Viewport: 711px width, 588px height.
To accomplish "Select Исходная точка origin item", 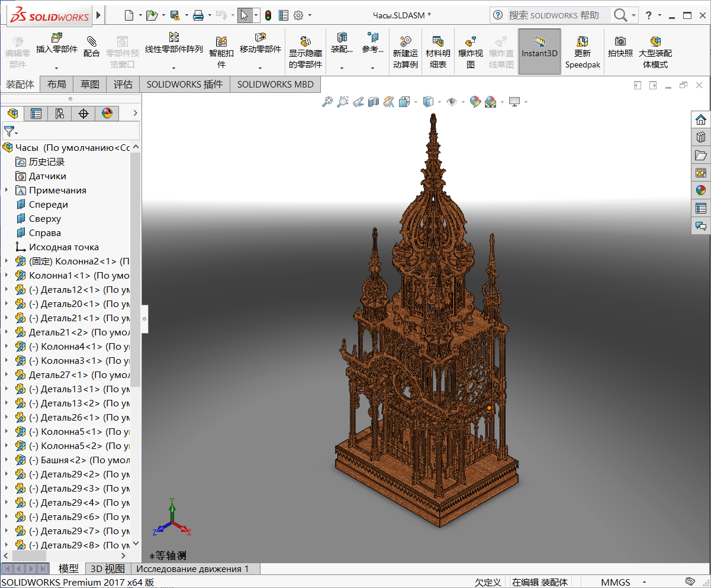I will [x=64, y=247].
